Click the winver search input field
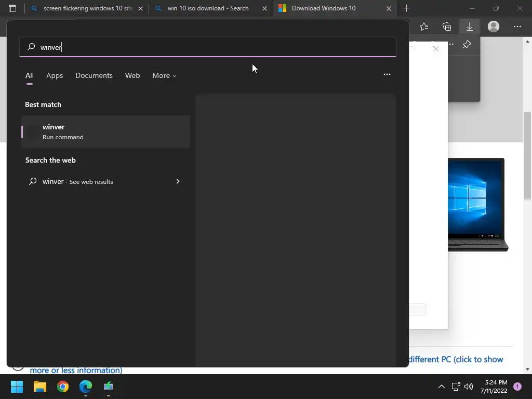The height and width of the screenshot is (399, 532). coord(208,47)
